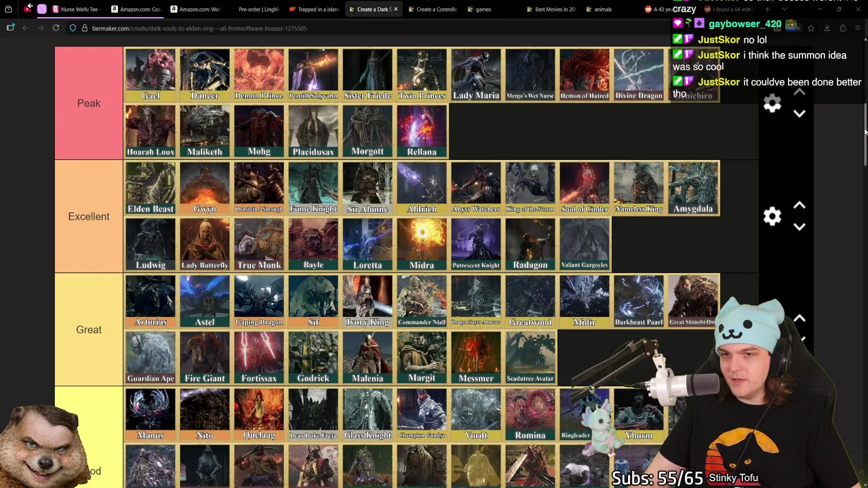Pick Hoarah Loux tile

[151, 131]
